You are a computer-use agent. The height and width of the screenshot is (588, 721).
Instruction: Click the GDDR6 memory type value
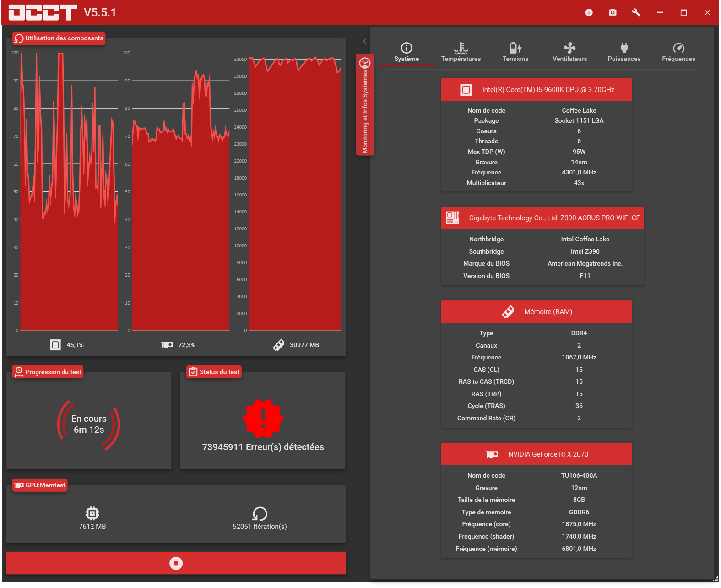coord(579,512)
